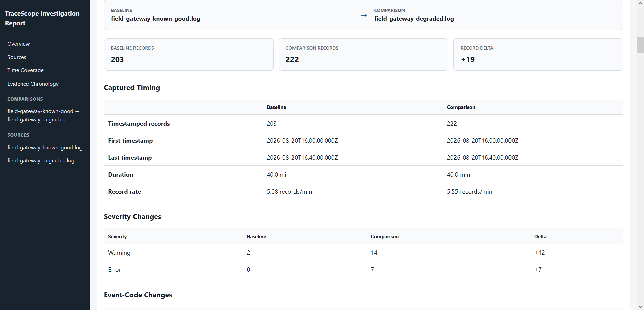Click the Baseline Records value 203
This screenshot has height=310, width=644.
(117, 59)
